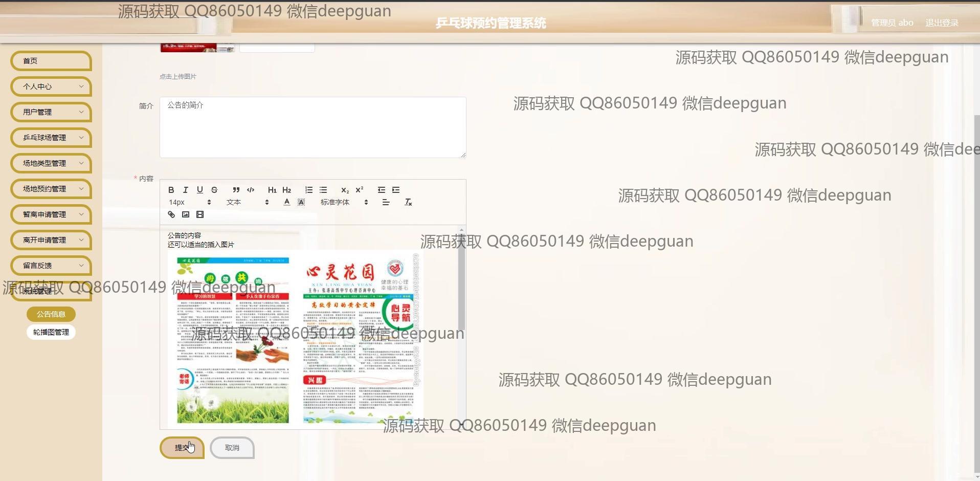This screenshot has width=980, height=481.
Task: Toggle H1 heading style
Action: pos(272,190)
